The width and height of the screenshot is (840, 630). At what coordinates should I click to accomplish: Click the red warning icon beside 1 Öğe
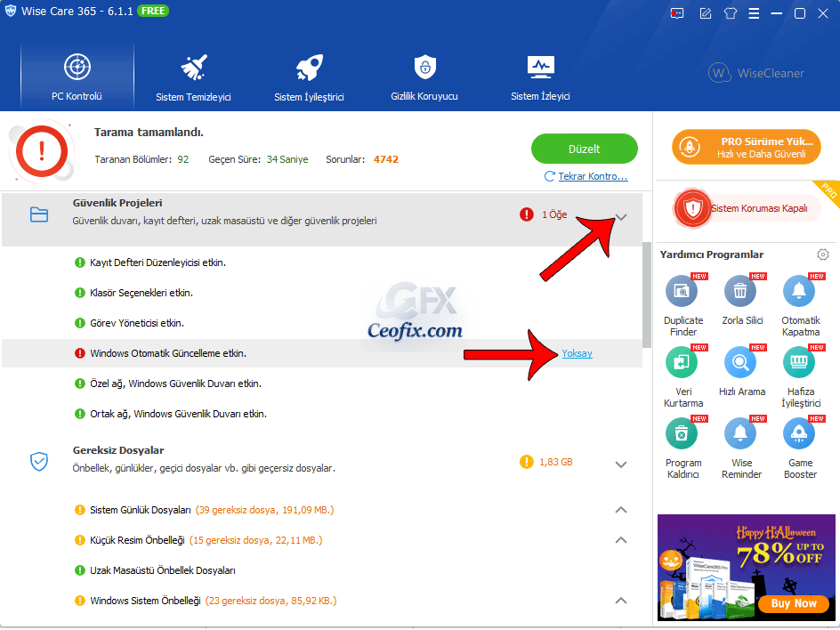527,214
